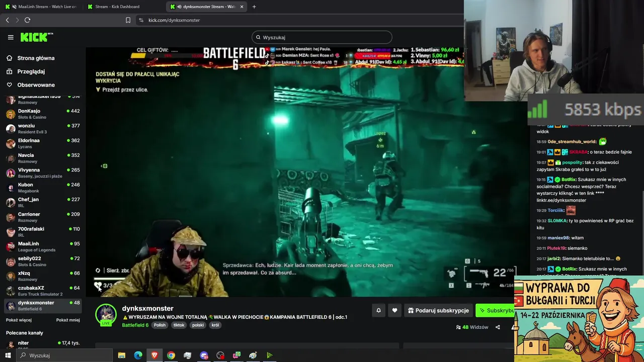Click dynksxmonster channel name heading
This screenshot has width=644, height=362.
147,308
